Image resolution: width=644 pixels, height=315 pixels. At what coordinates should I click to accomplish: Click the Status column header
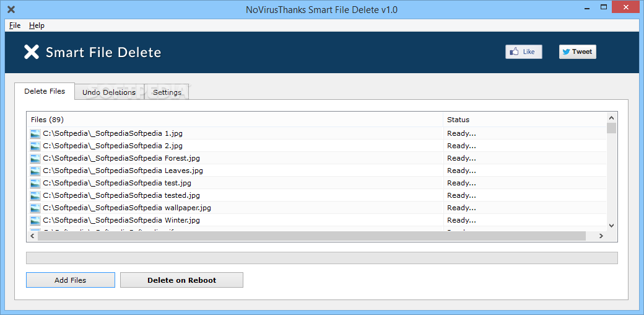(x=525, y=120)
